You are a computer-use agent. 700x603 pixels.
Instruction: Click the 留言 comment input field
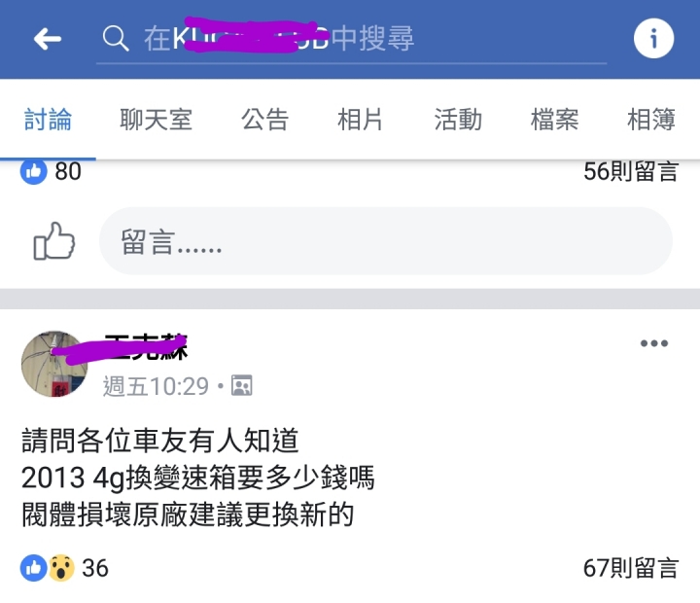(386, 241)
